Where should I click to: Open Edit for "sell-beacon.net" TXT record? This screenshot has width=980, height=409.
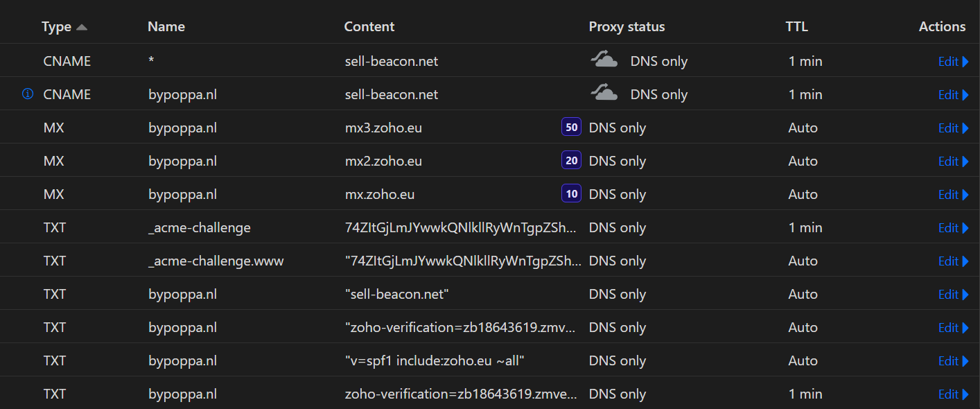coord(953,295)
